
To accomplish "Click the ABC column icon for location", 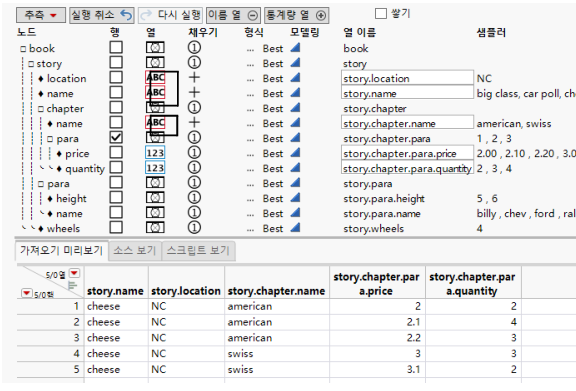I will 155,78.
